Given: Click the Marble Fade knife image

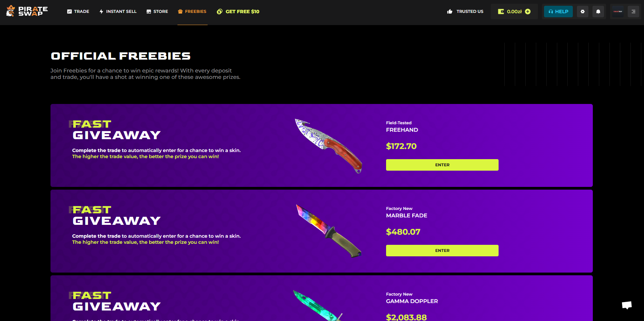Looking at the screenshot, I should [329, 231].
